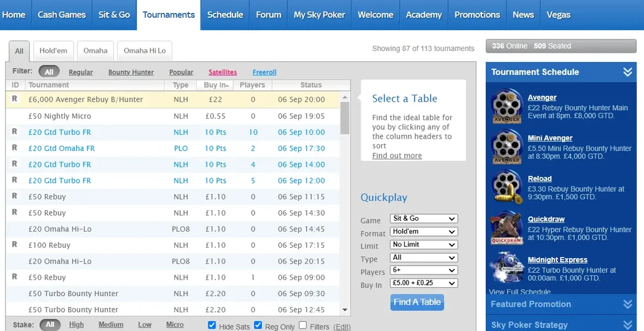The image size is (644, 331).
Task: Click the tournament list scrollbar thumb
Action: (x=345, y=118)
